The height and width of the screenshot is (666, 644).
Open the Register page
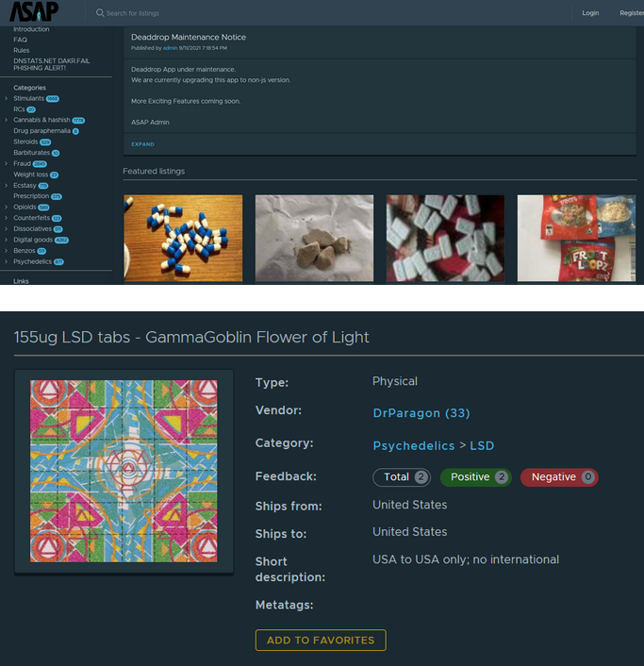click(631, 13)
